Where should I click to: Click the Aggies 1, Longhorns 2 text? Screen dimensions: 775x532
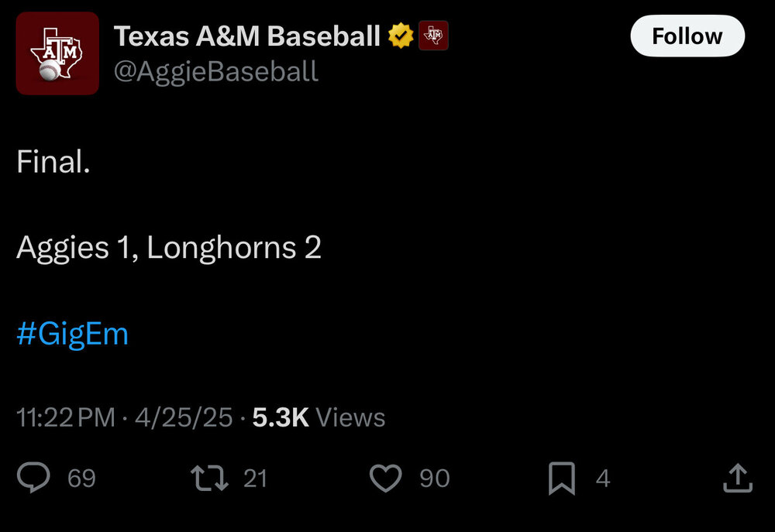point(169,248)
